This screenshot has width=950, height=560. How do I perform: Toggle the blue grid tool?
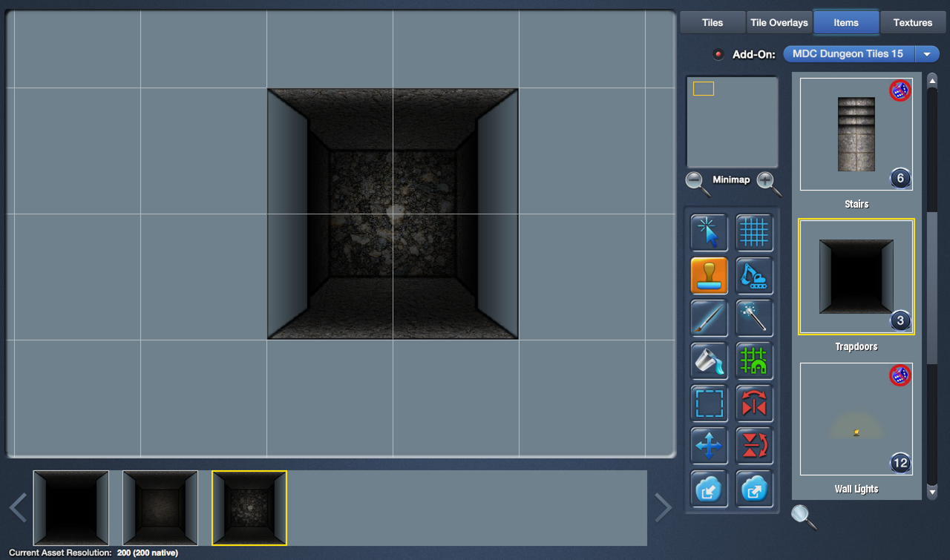[x=754, y=233]
